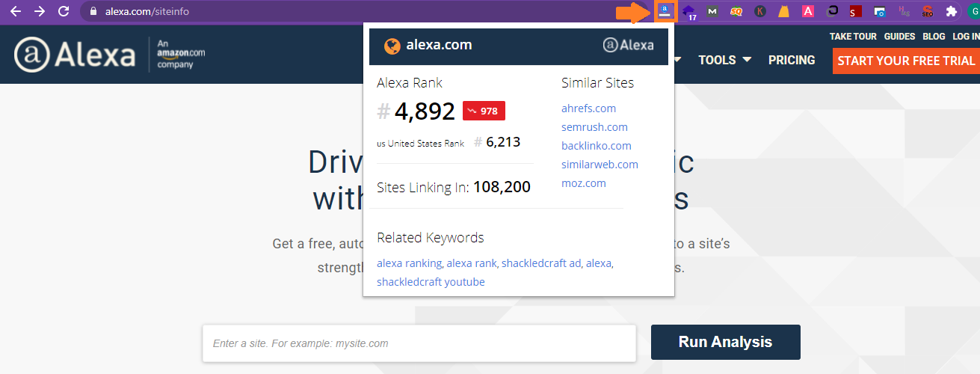
Task: Open the gray M extension icon
Action: pos(712,11)
